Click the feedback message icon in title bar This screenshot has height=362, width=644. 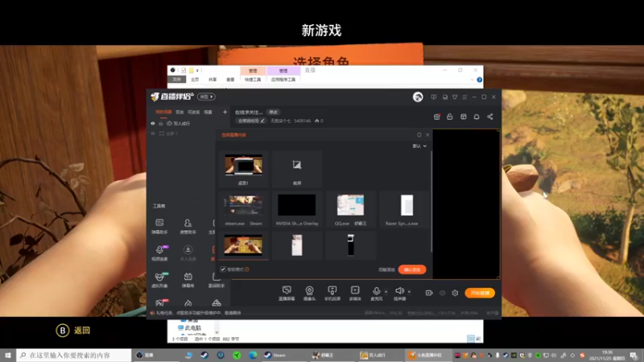pos(434,97)
